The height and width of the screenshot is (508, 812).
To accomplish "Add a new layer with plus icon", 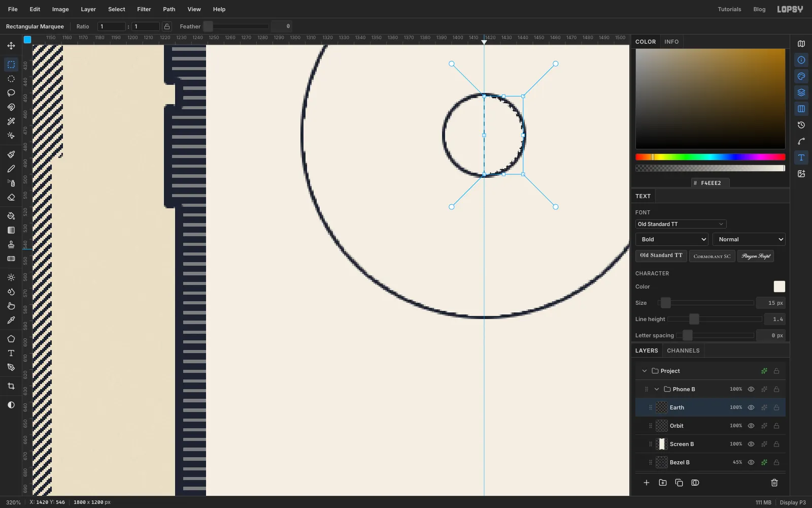I will coord(647,483).
